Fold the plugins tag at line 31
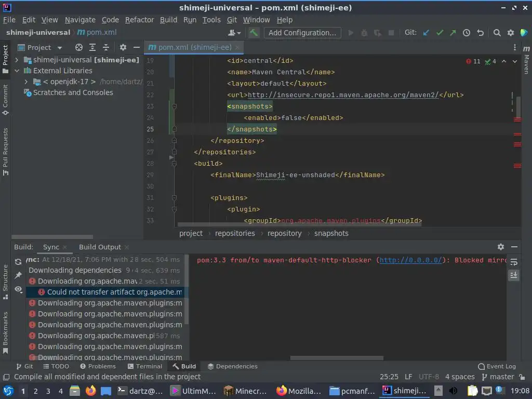532x399 pixels. point(174,198)
